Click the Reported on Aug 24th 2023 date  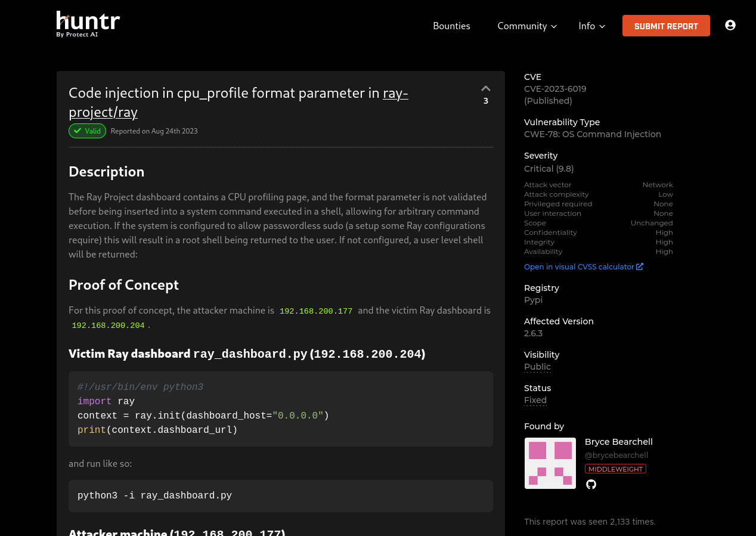154,131
